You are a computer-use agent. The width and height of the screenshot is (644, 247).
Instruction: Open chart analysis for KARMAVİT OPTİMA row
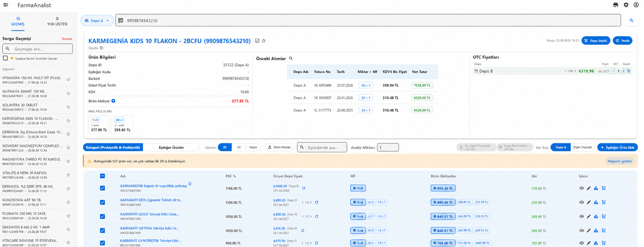[x=596, y=230]
